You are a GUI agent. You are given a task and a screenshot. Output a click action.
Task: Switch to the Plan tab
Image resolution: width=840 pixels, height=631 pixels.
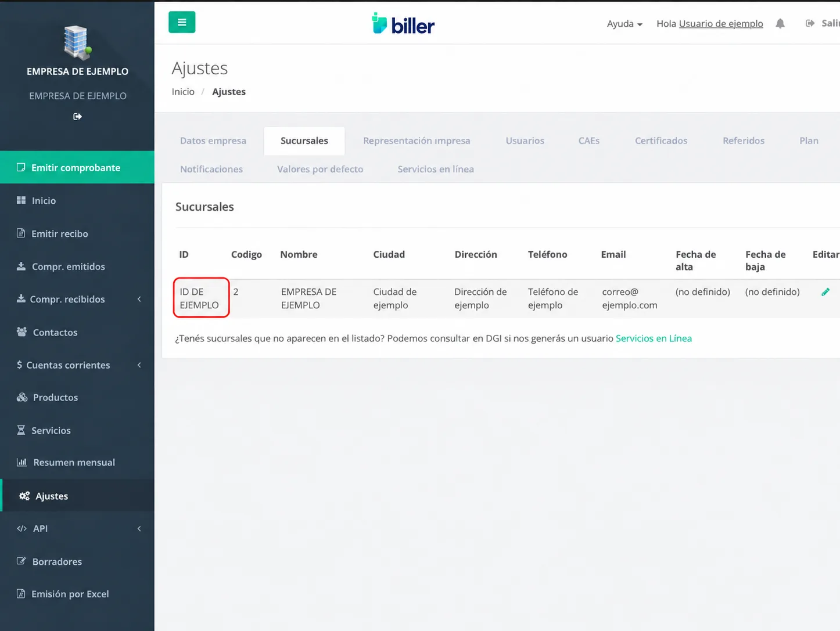(809, 140)
